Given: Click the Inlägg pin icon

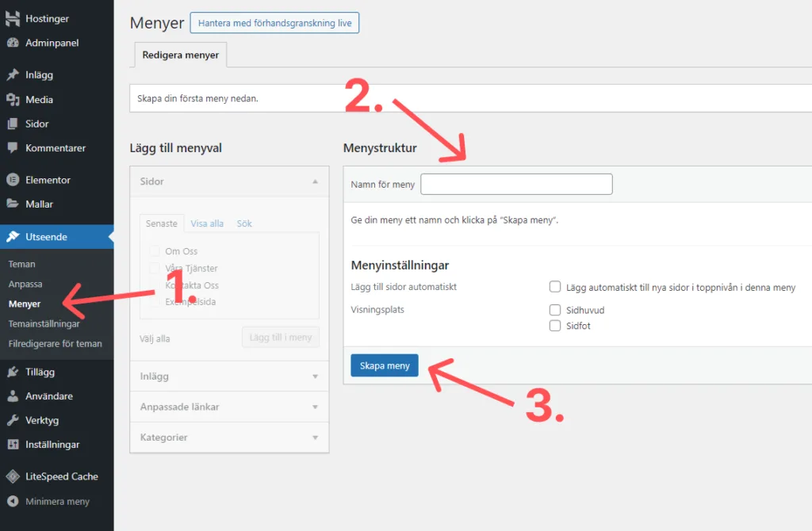Looking at the screenshot, I should click(x=13, y=74).
